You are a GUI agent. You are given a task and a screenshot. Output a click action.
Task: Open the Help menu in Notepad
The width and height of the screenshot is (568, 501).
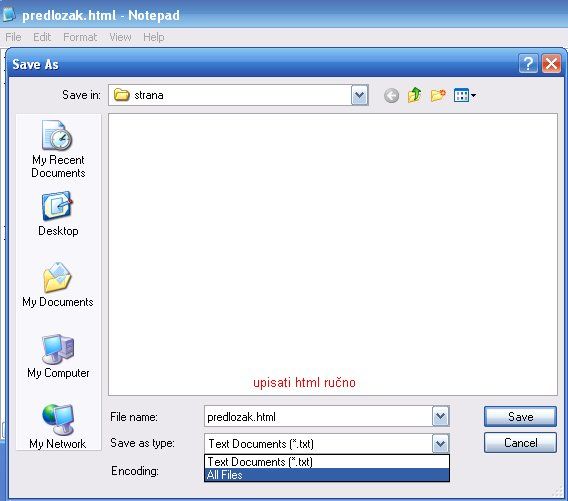[154, 37]
